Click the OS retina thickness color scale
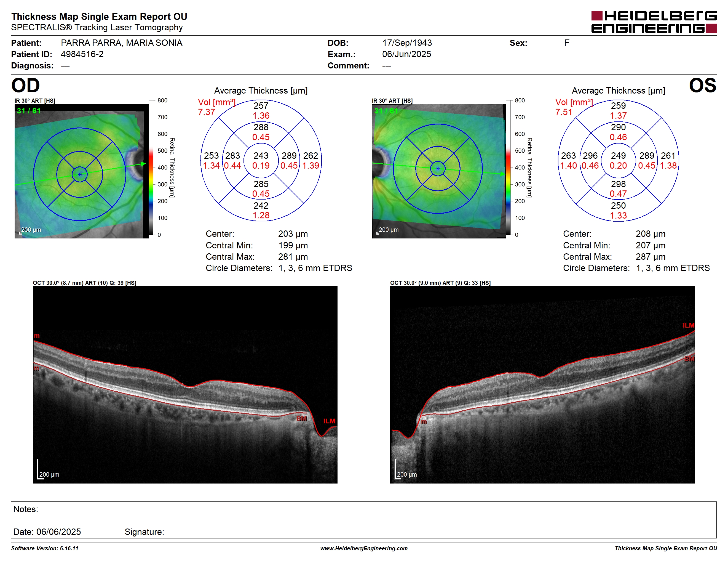728x563 pixels. [x=508, y=168]
